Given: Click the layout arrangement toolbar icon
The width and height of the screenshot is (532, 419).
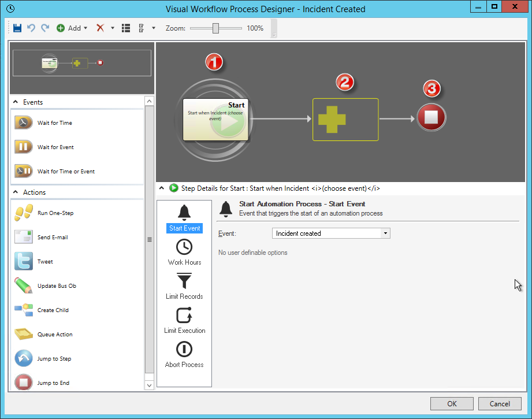Looking at the screenshot, I should click(142, 28).
